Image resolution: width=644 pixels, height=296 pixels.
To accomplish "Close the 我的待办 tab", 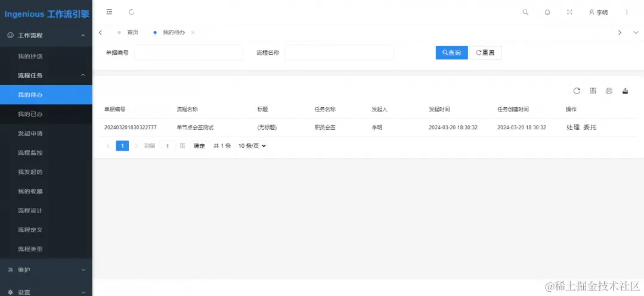I will [193, 32].
